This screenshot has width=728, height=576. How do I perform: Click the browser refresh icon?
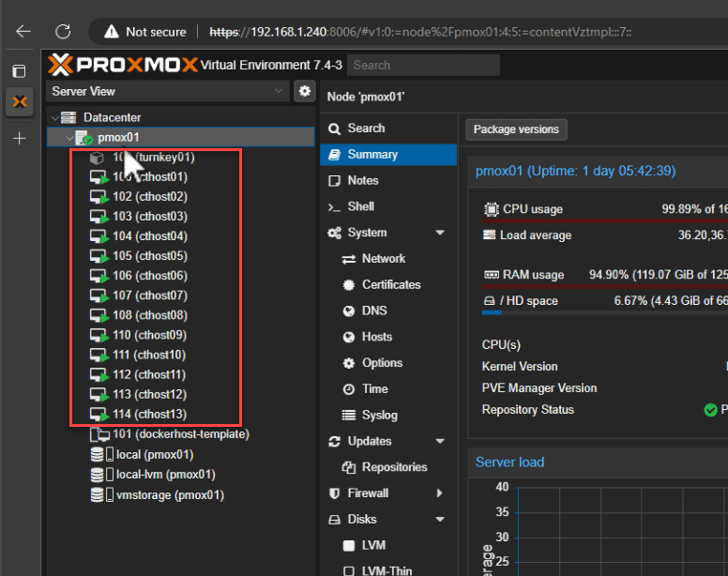[x=63, y=31]
